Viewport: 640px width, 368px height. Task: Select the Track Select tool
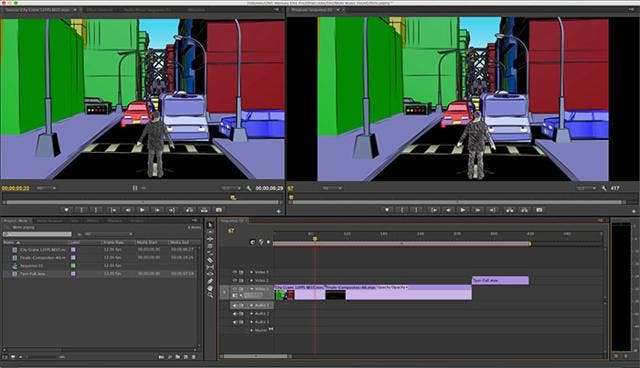tap(210, 232)
